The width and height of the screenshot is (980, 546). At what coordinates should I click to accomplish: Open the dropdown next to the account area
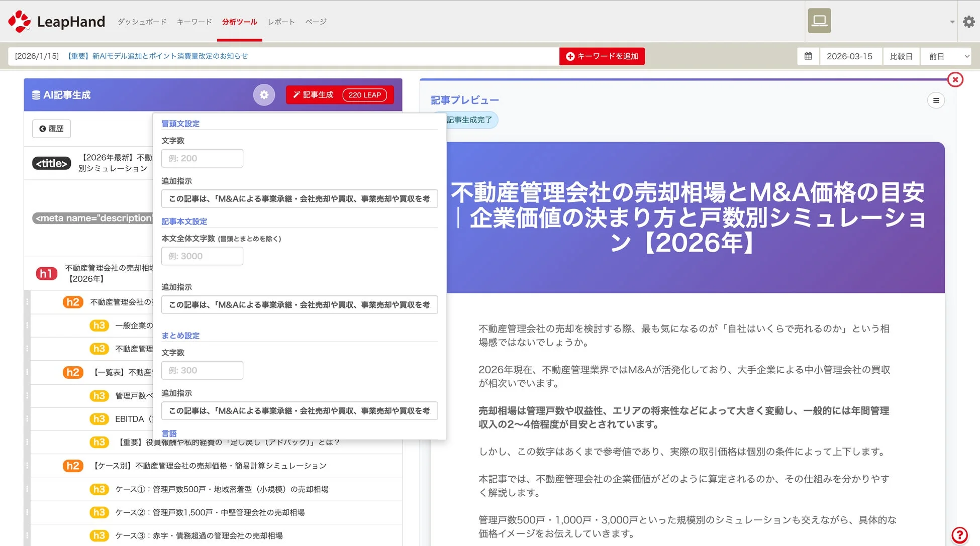coord(951,22)
